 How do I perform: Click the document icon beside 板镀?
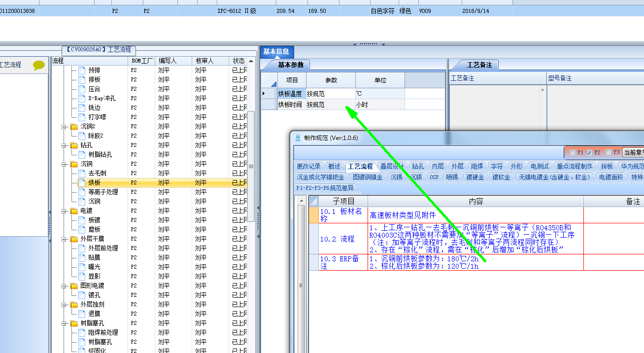click(82, 220)
